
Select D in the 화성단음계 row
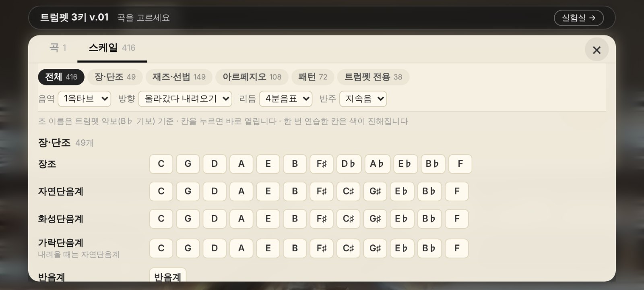[x=215, y=219]
